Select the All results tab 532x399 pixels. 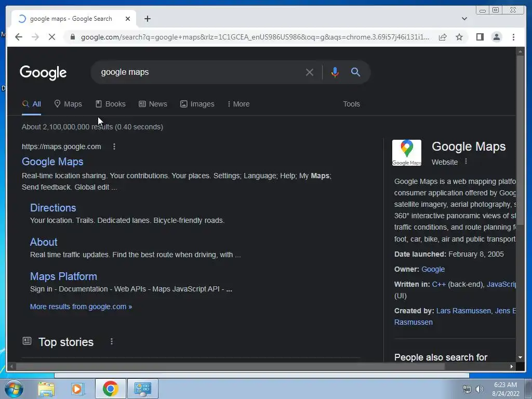click(32, 104)
